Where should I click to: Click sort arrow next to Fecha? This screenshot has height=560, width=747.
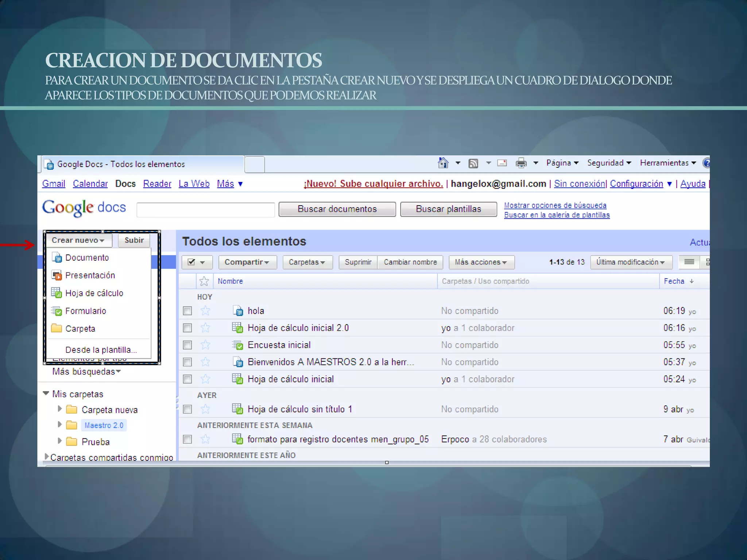(x=692, y=281)
